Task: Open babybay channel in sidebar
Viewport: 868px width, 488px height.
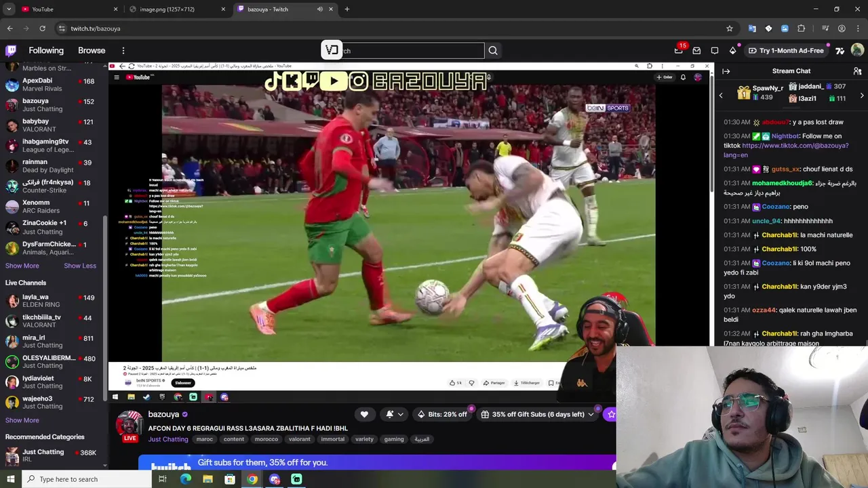Action: tap(53, 125)
